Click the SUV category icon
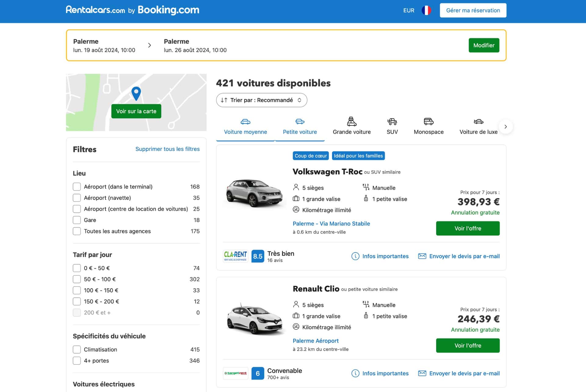This screenshot has width=586, height=392. pyautogui.click(x=392, y=122)
